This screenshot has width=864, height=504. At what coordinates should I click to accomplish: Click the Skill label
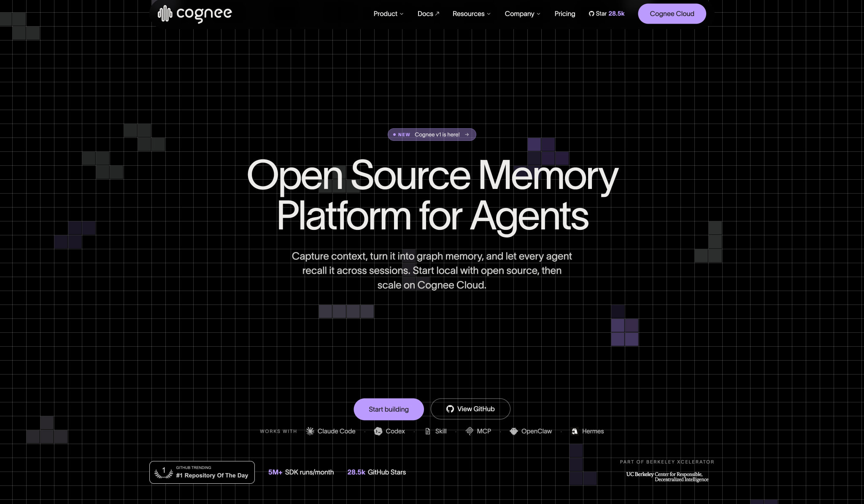click(441, 431)
